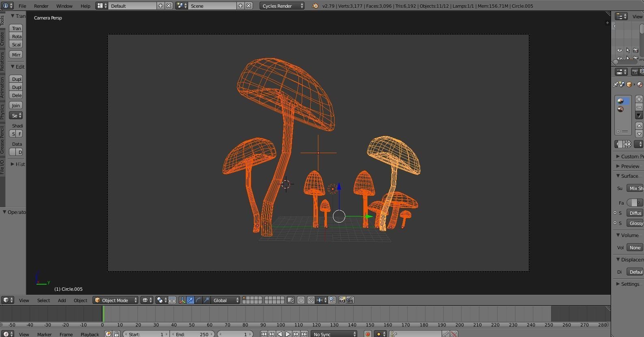644x337 pixels.
Task: Jump to first frame playback button
Action: pos(264,334)
